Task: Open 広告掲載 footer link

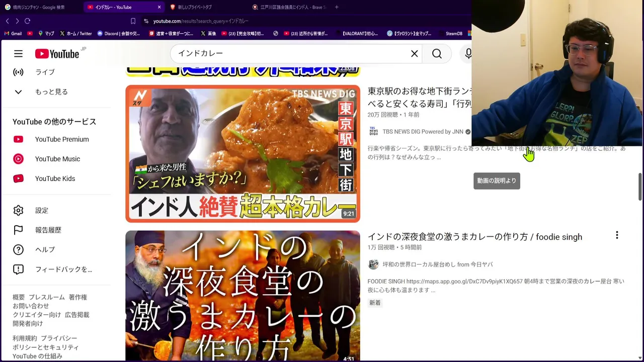Action: pyautogui.click(x=77, y=315)
